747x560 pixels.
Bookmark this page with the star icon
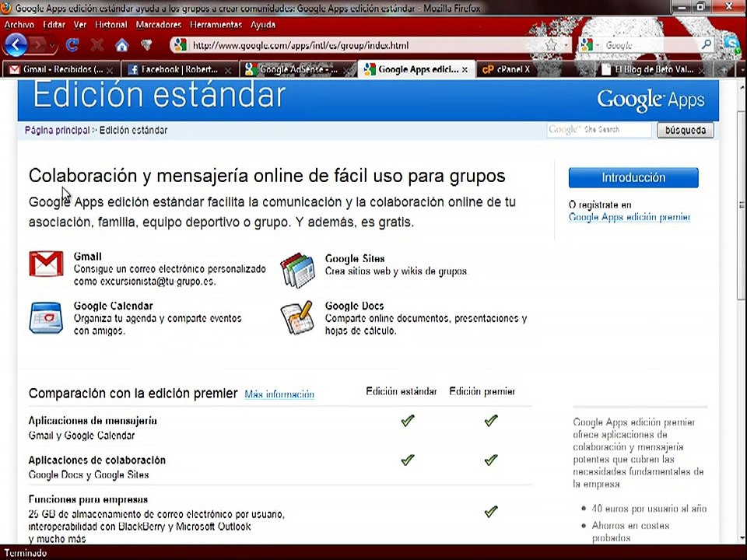[x=551, y=45]
